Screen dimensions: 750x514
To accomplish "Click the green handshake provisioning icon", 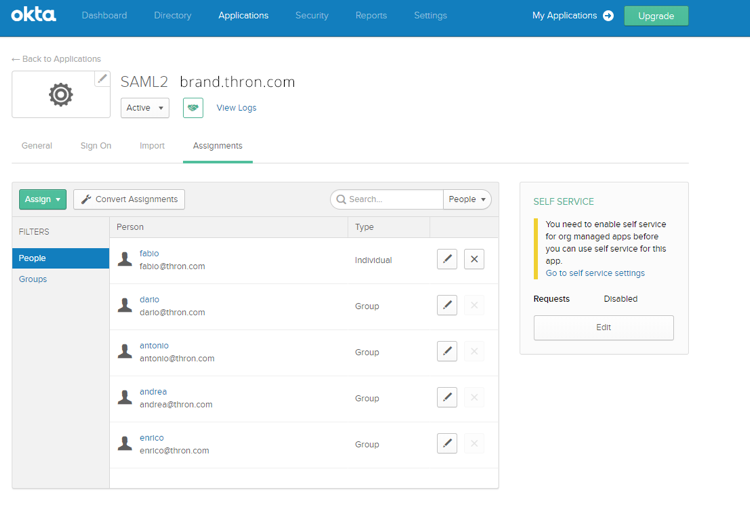I will coord(193,108).
